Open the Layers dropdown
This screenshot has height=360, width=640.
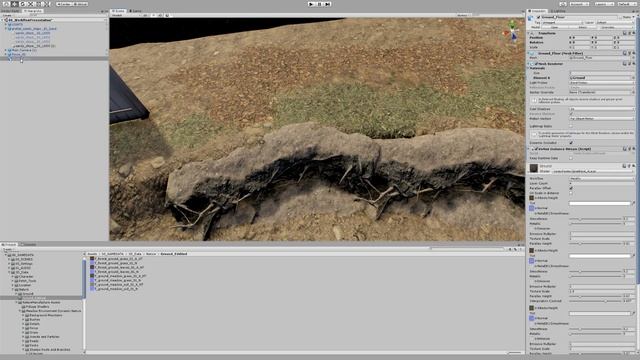(x=604, y=4)
